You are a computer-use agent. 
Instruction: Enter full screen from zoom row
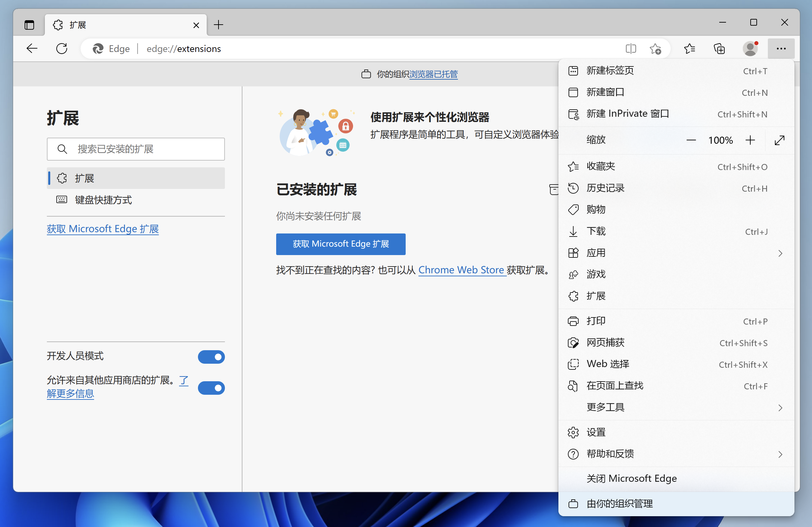779,140
